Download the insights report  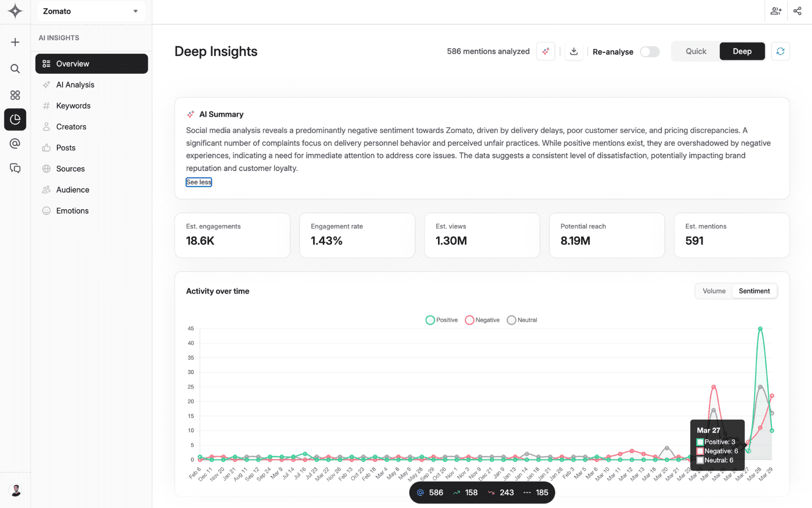click(x=573, y=51)
